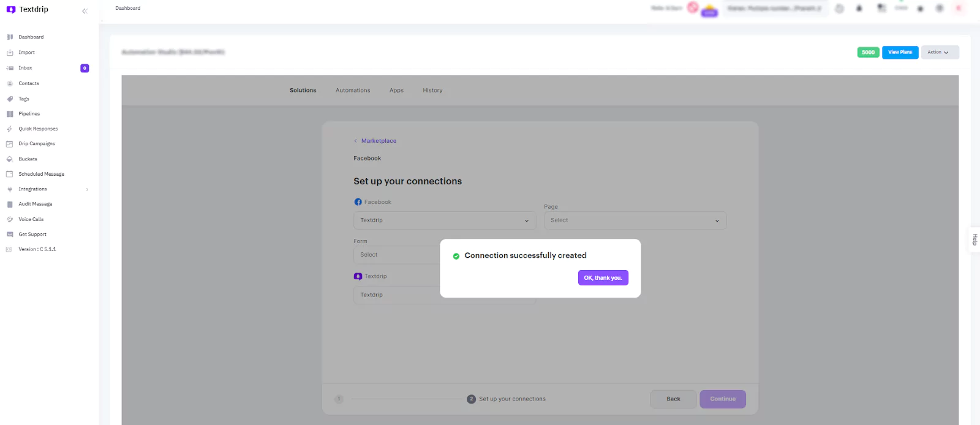Switch to the History tab
This screenshot has height=425, width=980.
(432, 91)
